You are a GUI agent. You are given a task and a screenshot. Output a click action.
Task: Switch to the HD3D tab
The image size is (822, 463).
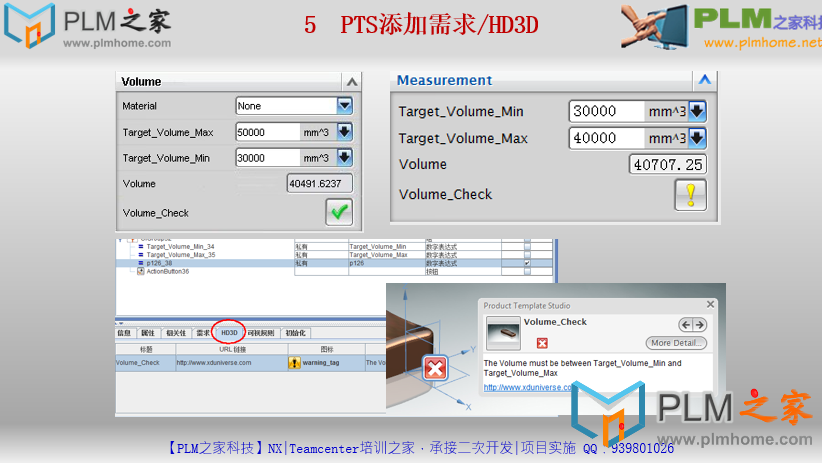tap(229, 333)
